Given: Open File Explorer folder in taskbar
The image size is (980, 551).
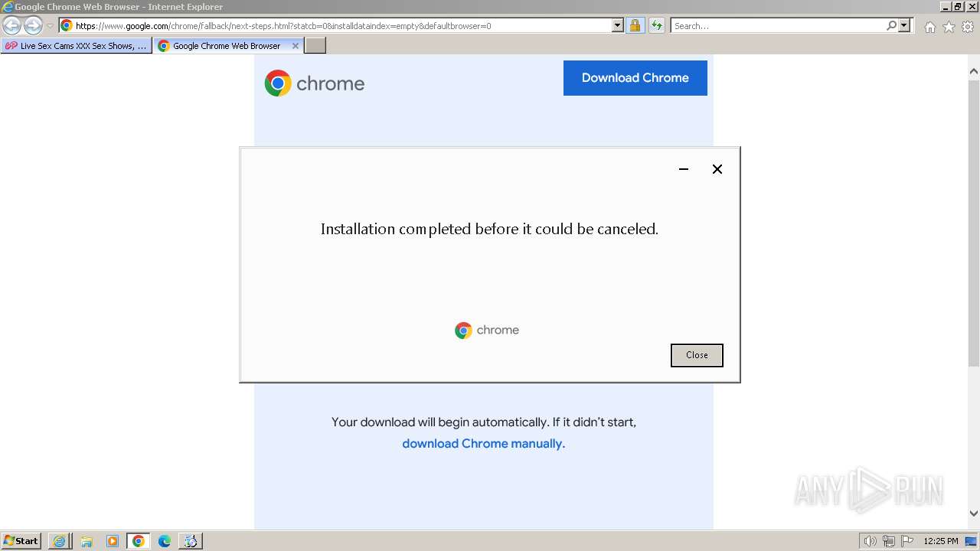Looking at the screenshot, I should 87,541.
